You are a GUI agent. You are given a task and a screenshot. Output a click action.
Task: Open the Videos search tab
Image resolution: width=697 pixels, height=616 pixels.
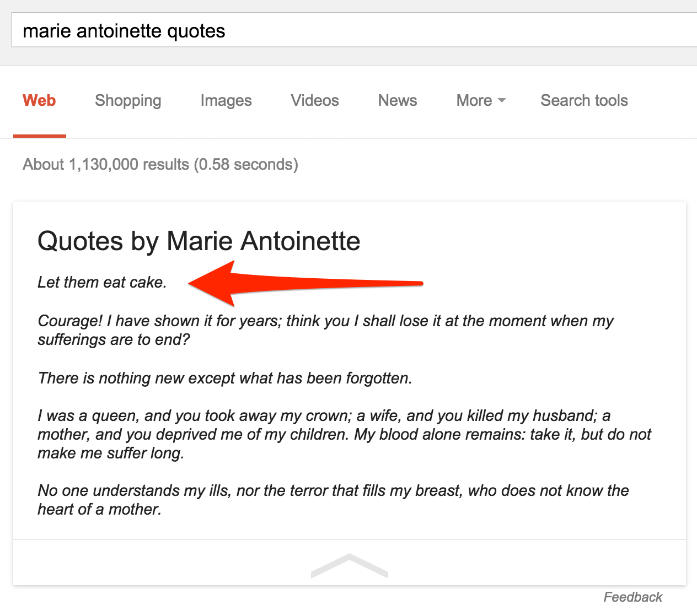point(314,100)
